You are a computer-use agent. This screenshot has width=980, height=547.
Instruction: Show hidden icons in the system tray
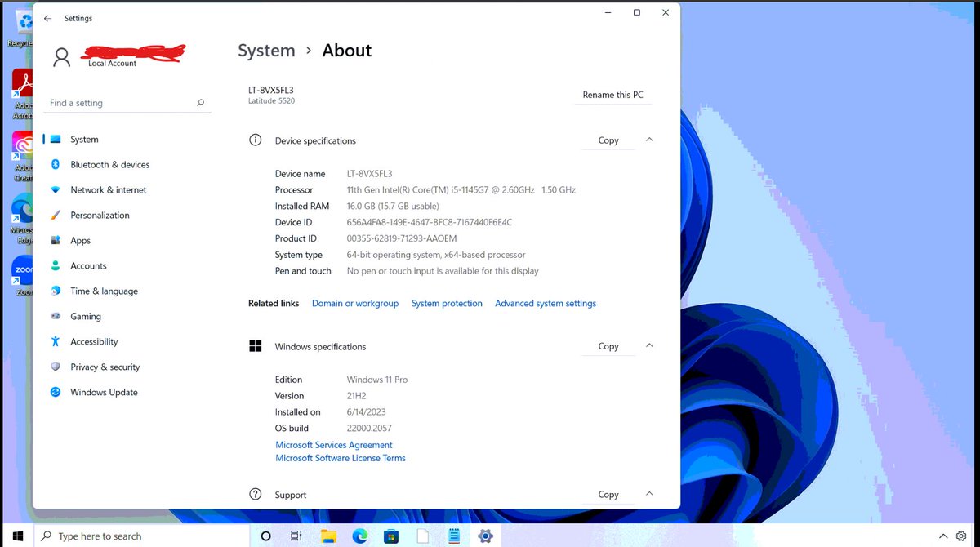click(945, 535)
